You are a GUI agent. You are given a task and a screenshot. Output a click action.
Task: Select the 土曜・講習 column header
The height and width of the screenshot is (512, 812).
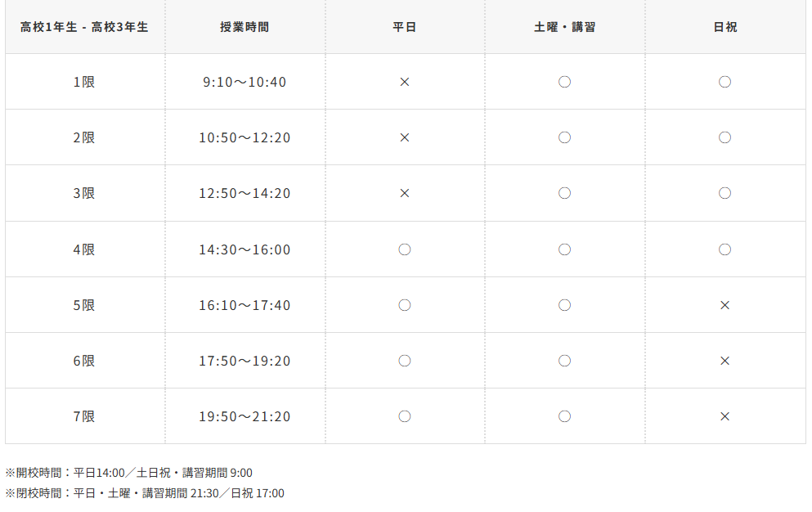coord(564,27)
